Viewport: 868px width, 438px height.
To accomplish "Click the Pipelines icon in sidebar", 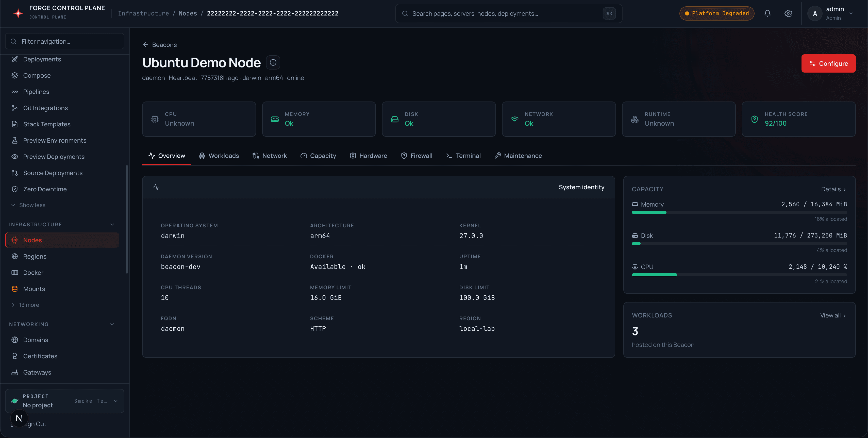I will [x=14, y=92].
